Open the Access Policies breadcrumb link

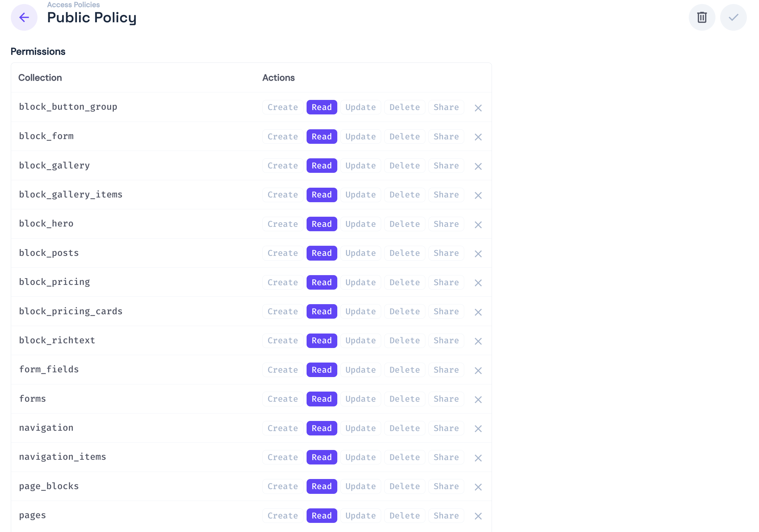[x=73, y=5]
